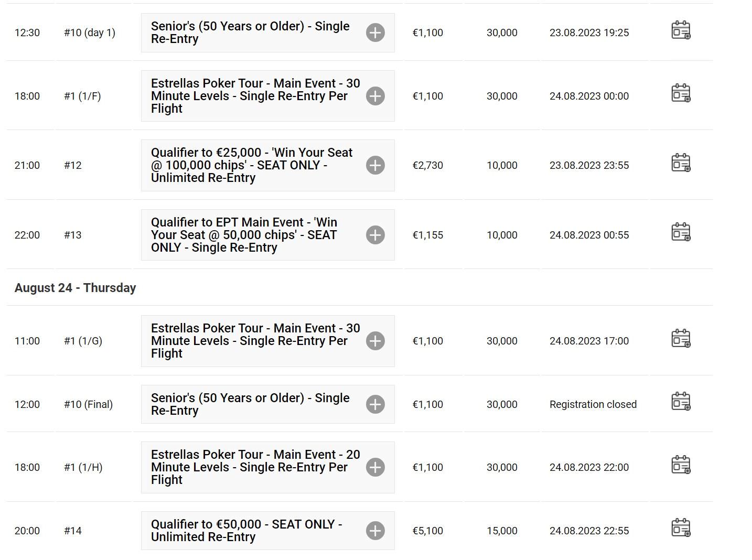The width and height of the screenshot is (752, 560).
Task: Add Main Event flight 1/G to calendar
Action: [x=681, y=338]
